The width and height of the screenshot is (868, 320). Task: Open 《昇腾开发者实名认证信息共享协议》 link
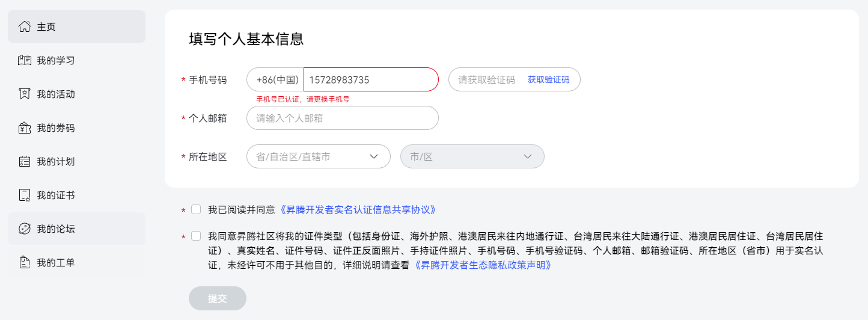(x=358, y=210)
